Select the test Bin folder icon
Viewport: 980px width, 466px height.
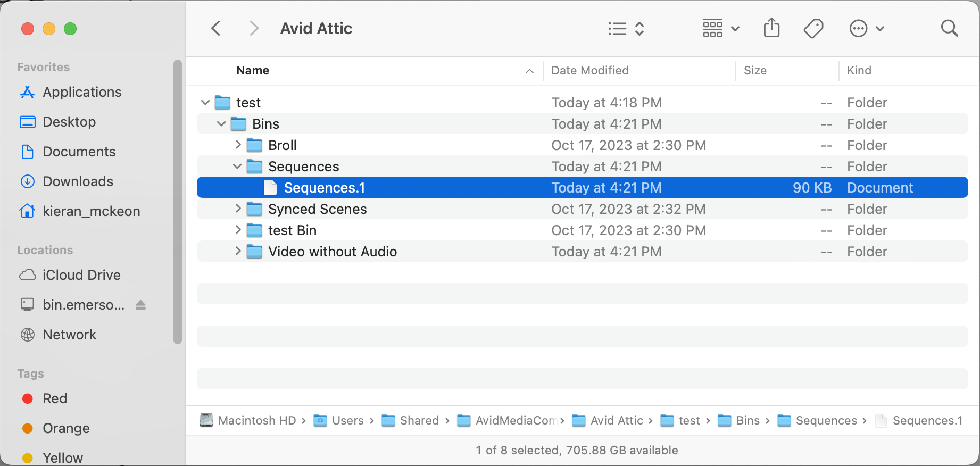click(x=254, y=230)
